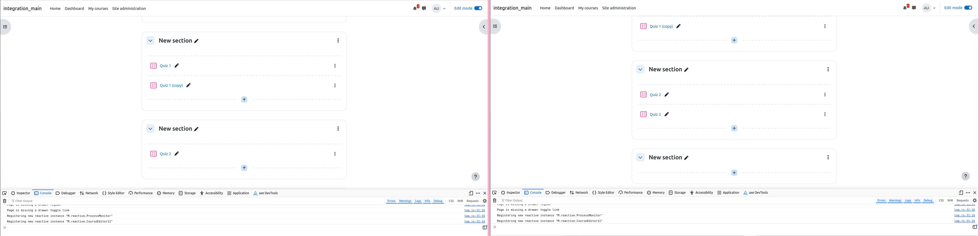Add activity plus below Quiz 1 (copy), right window
Viewport: 980px width, 236px height.
[x=734, y=40]
